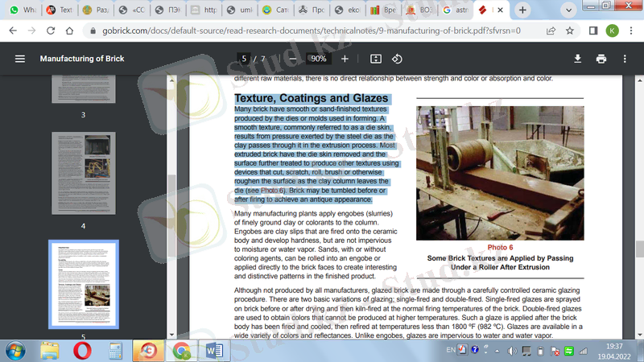This screenshot has height=362, width=644.
Task: Click the zoom percentage field showing 90%
Action: point(318,59)
